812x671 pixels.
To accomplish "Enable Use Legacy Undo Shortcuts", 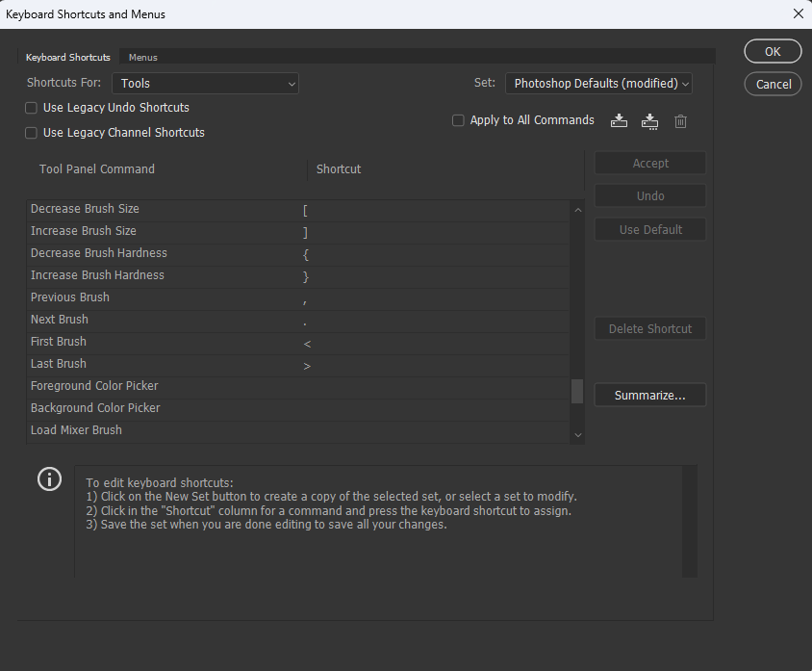I will (x=31, y=109).
